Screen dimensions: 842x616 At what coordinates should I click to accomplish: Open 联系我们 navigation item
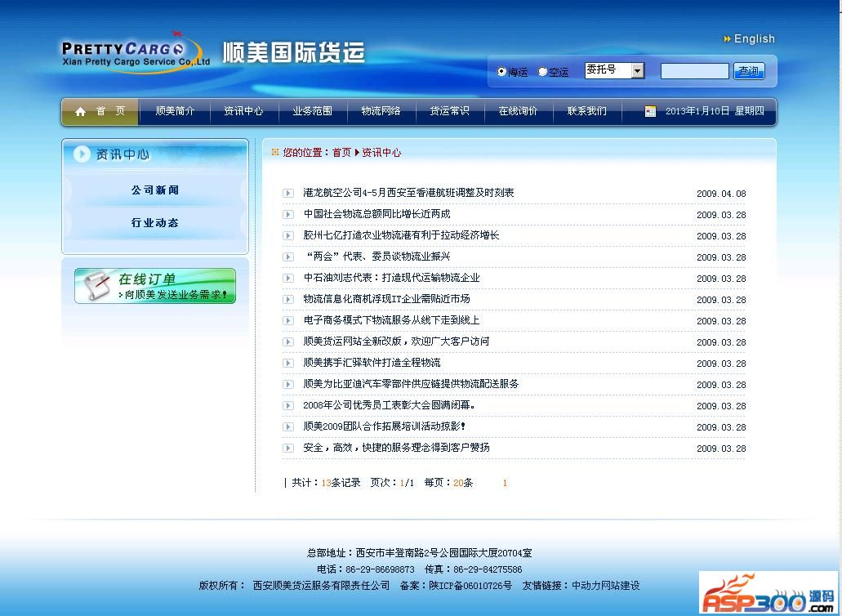pyautogui.click(x=587, y=111)
